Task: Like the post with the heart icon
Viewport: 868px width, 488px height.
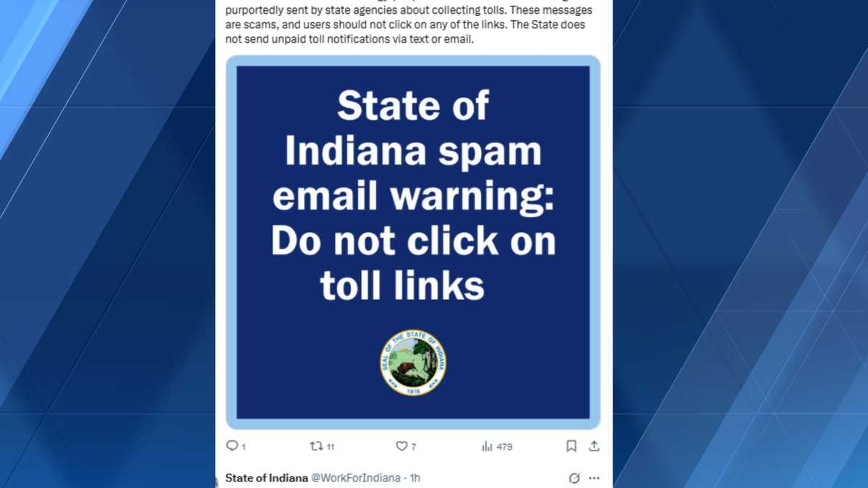Action: click(x=401, y=446)
